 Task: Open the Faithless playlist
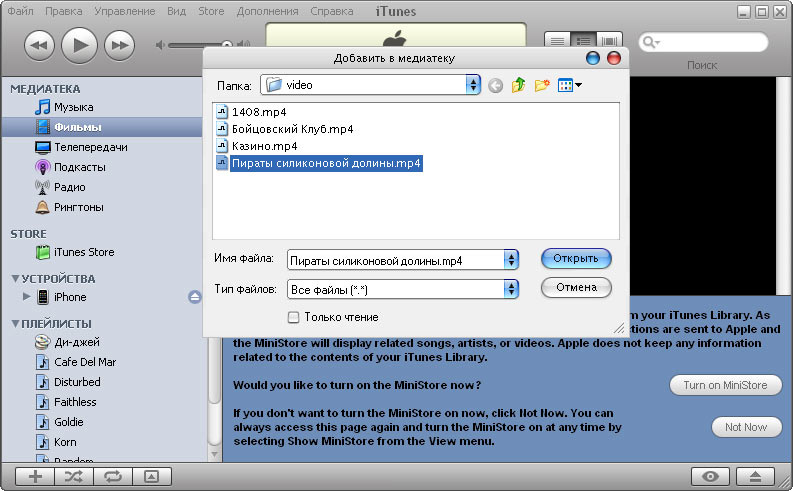coord(75,402)
